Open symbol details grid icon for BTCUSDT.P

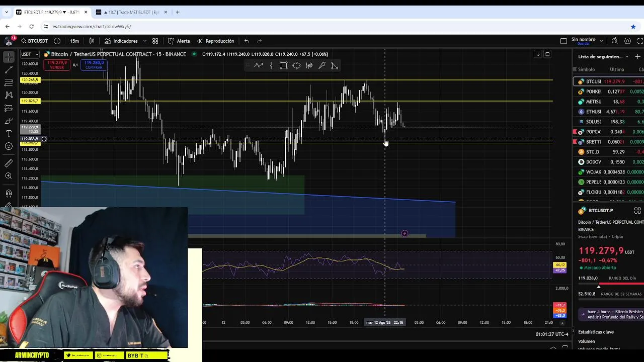tap(637, 211)
